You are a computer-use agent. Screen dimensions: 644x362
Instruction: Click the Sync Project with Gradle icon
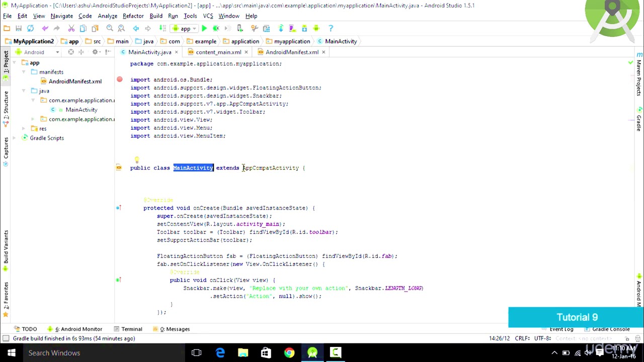click(281, 29)
